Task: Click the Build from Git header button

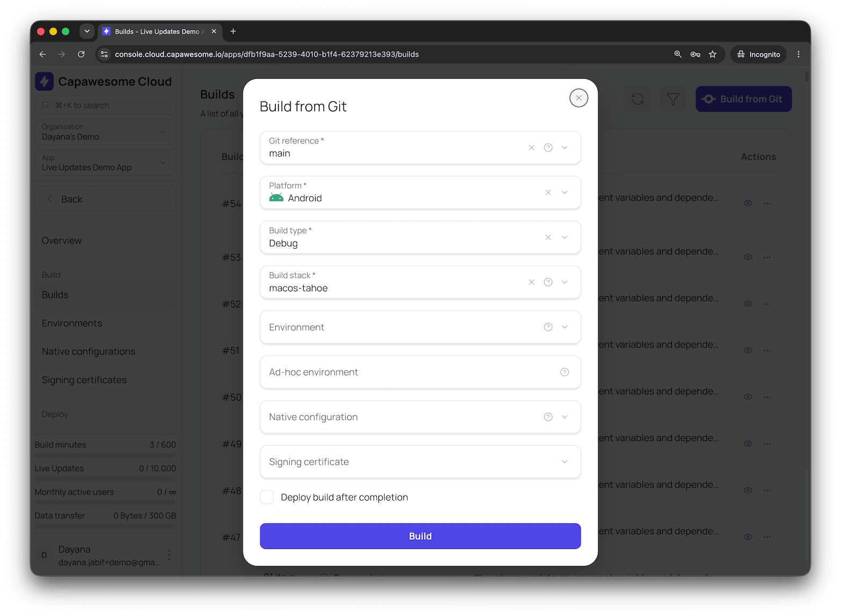Action: pos(743,99)
